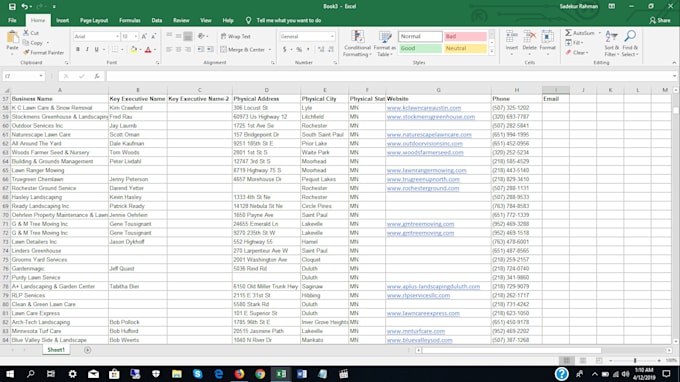This screenshot has width=680, height=382.
Task: Increase decimal places
Action: [x=321, y=49]
